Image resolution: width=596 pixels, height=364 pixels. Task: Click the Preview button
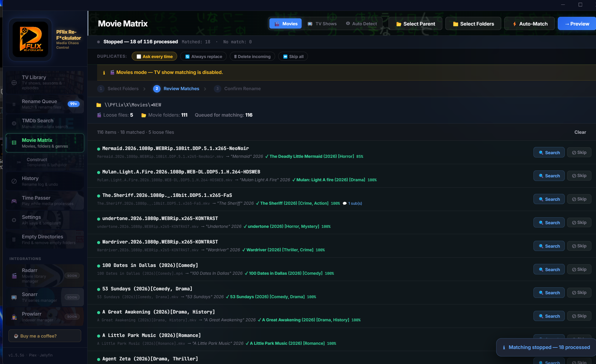pos(577,24)
